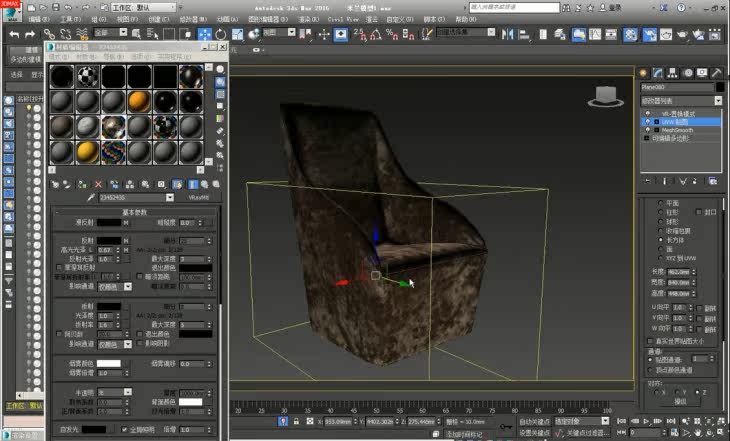Image resolution: width=730 pixels, height=441 pixels.
Task: Open the Render Setup teapot icon
Action: pos(650,34)
